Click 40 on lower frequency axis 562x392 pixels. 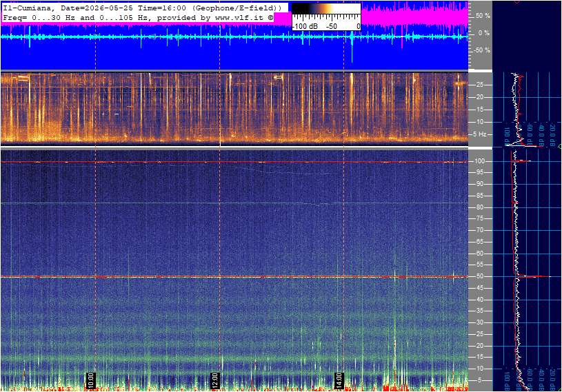pos(479,300)
